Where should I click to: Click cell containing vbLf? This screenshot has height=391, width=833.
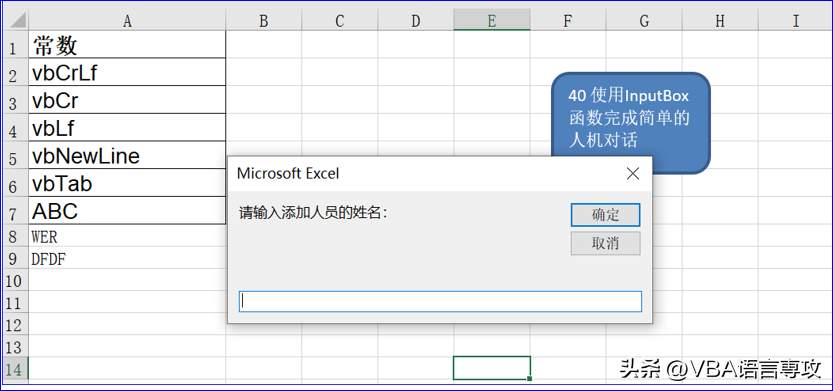(127, 128)
